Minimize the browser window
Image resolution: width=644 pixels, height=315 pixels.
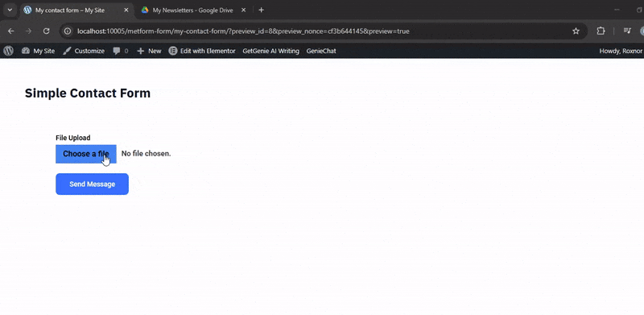tap(617, 10)
